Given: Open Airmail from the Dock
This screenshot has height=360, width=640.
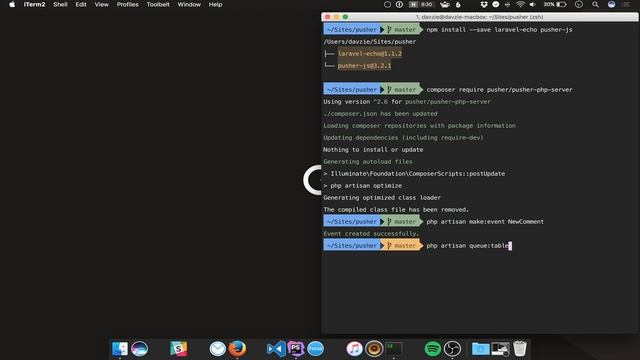Looking at the screenshot, I should [x=218, y=349].
